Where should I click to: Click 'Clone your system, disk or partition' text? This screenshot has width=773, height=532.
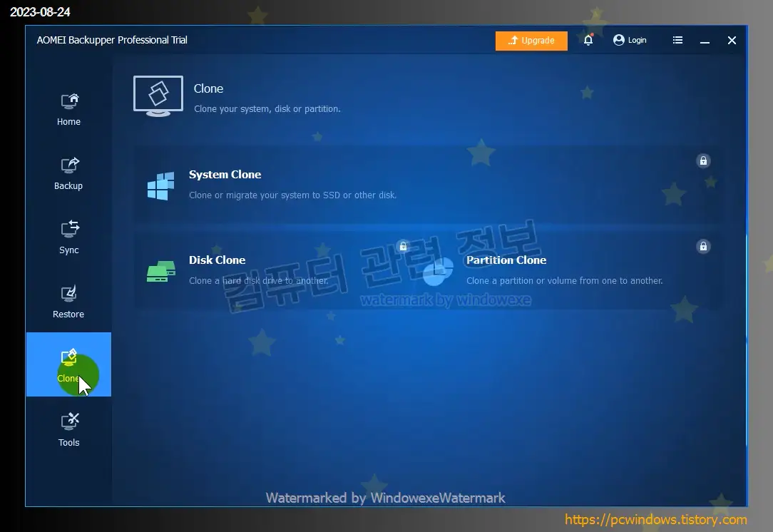pos(267,109)
